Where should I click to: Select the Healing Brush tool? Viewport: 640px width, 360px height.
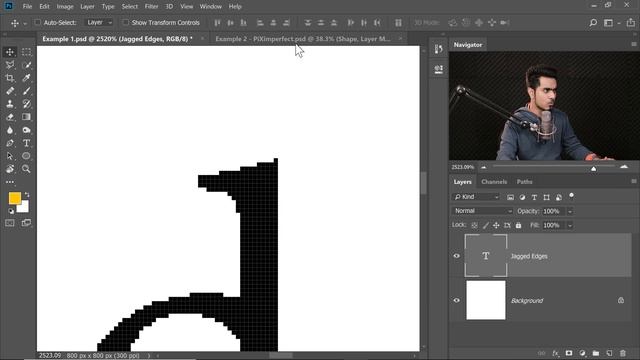tap(10, 91)
